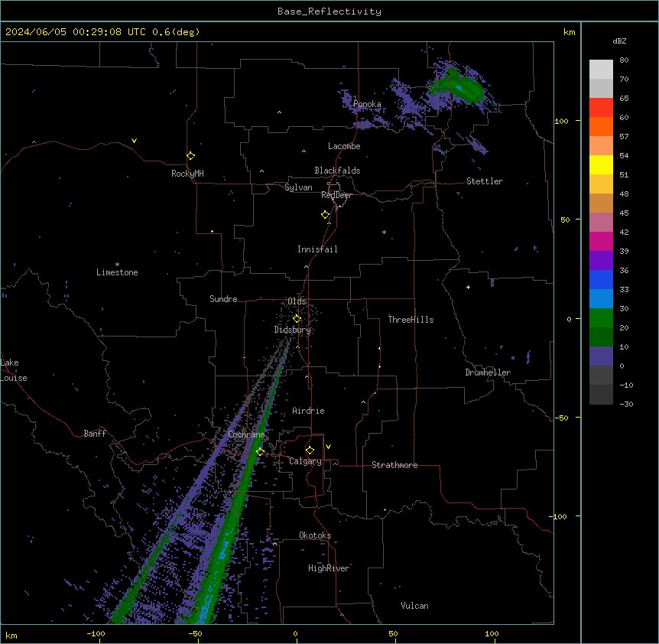Screen dimensions: 659x644
Task: Select the RedDeer city label
Action: click(x=336, y=195)
